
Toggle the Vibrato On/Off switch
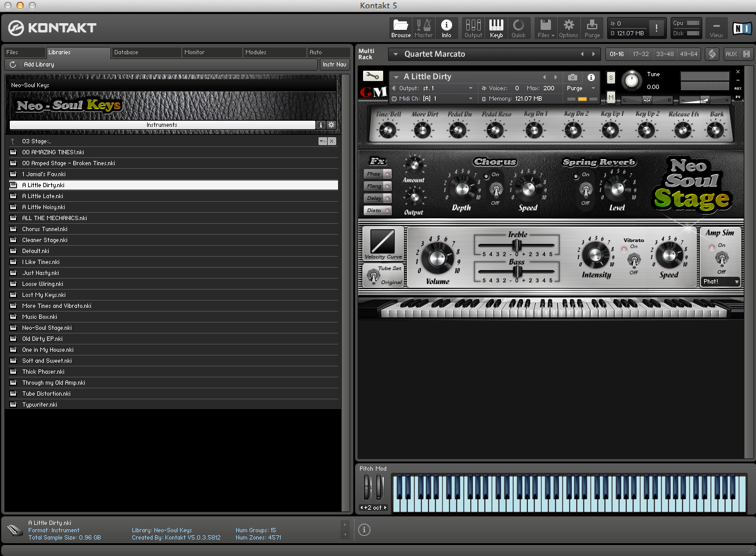tap(634, 259)
